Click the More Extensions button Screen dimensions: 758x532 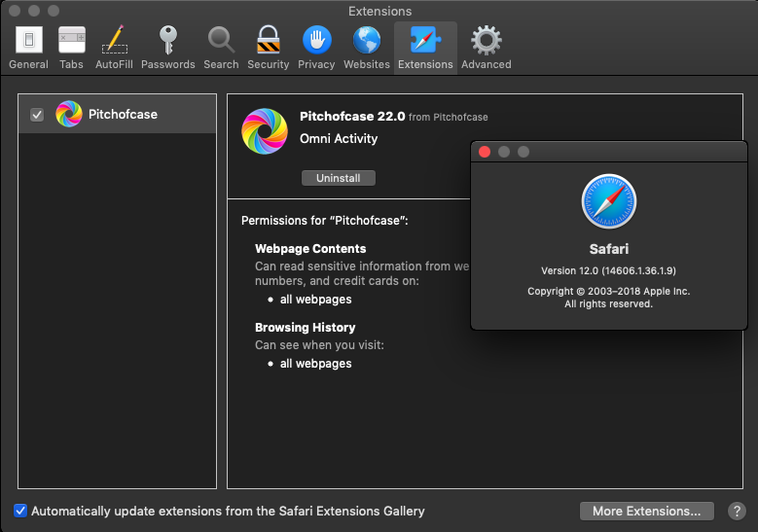point(646,511)
